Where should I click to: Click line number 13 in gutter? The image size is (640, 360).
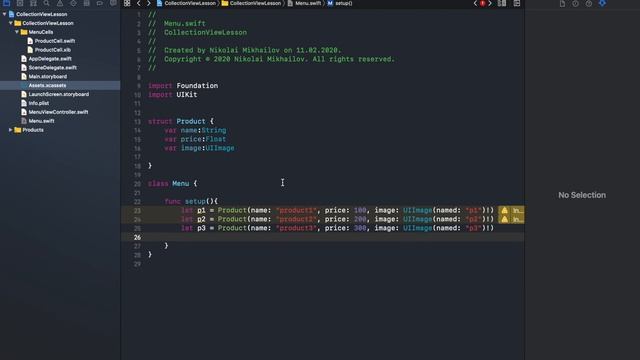coord(137,122)
